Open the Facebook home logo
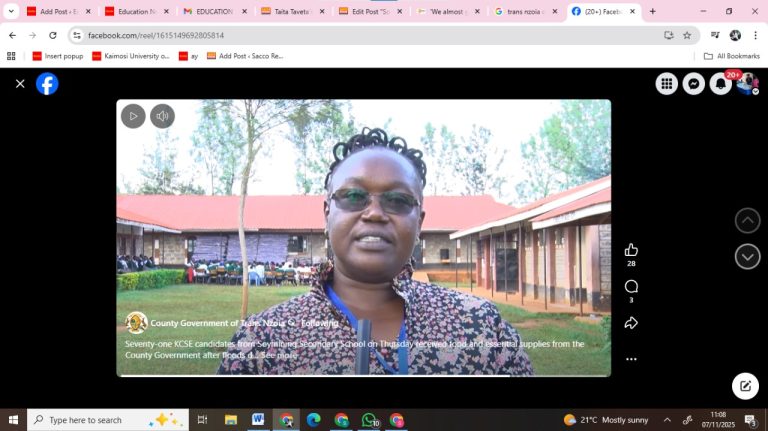Screen dimensions: 768x431 click(47, 84)
